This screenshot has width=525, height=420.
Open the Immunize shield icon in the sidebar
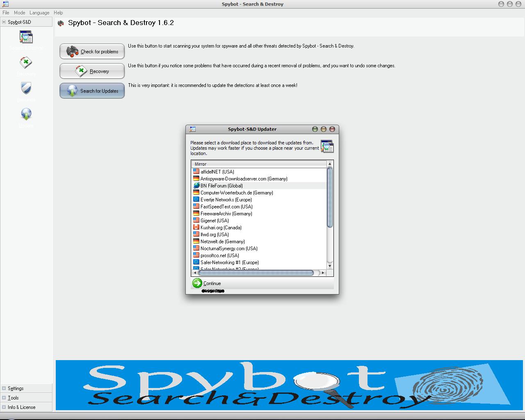(26, 92)
